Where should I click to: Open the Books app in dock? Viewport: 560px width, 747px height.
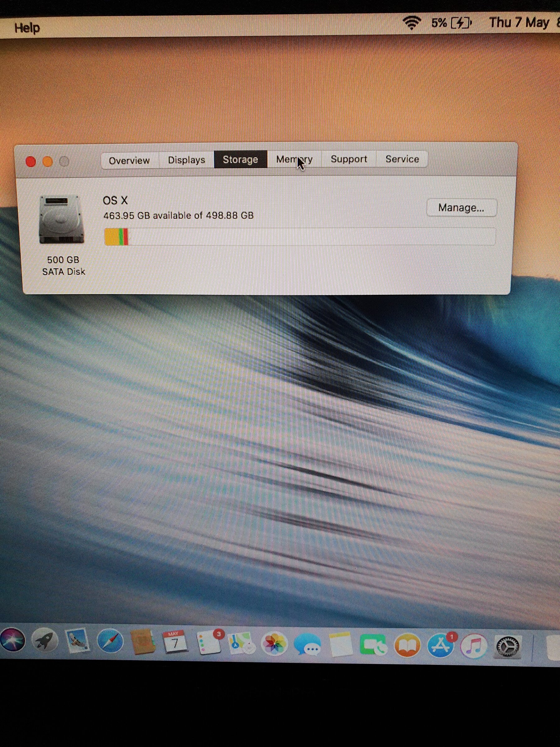pos(408,645)
